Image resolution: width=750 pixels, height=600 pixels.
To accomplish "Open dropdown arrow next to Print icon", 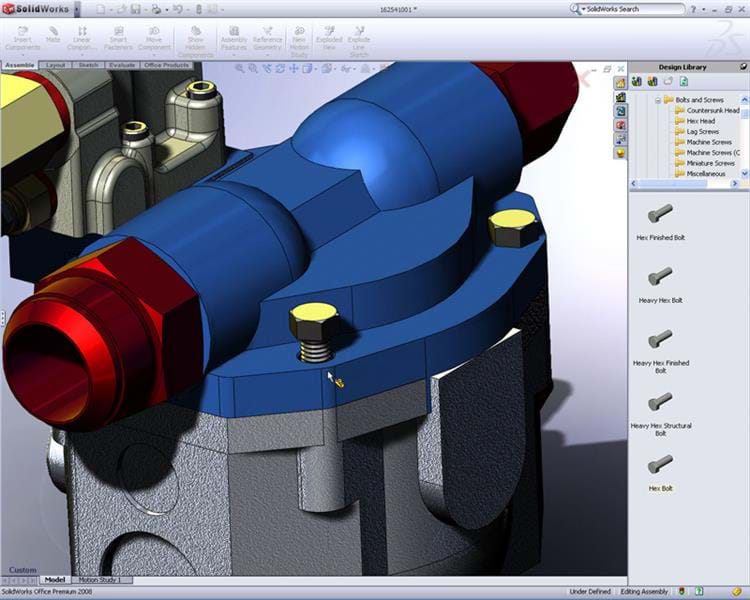I will (x=167, y=10).
